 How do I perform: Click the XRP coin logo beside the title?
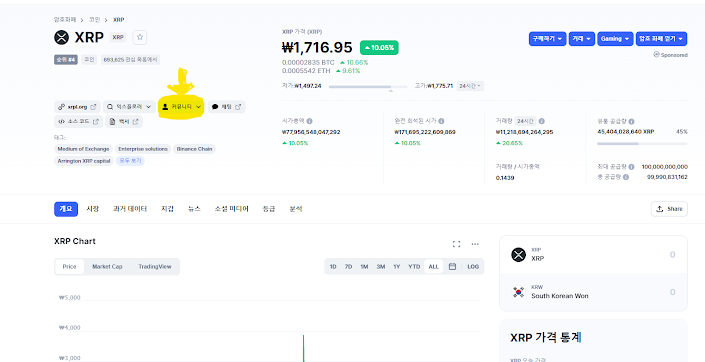click(x=62, y=37)
